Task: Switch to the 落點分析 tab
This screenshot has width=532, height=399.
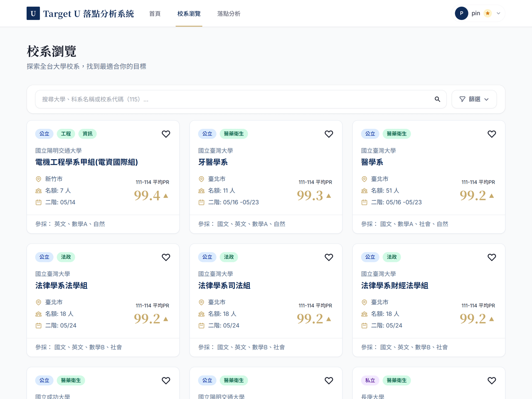Action: [229, 14]
